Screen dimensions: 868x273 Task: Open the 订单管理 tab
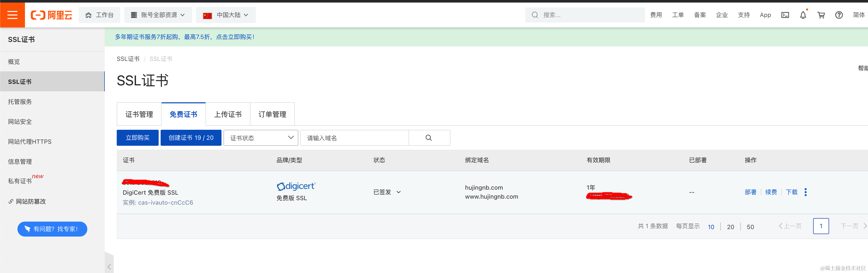point(272,114)
